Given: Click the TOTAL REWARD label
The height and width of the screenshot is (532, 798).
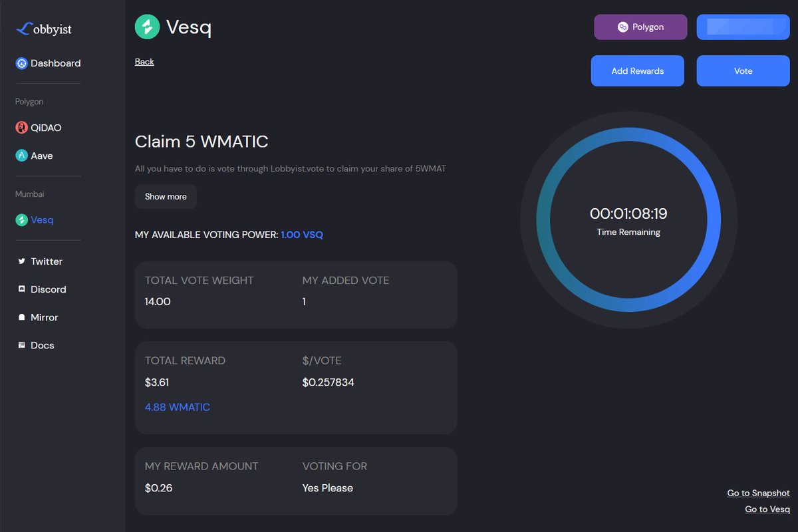Looking at the screenshot, I should [x=185, y=360].
